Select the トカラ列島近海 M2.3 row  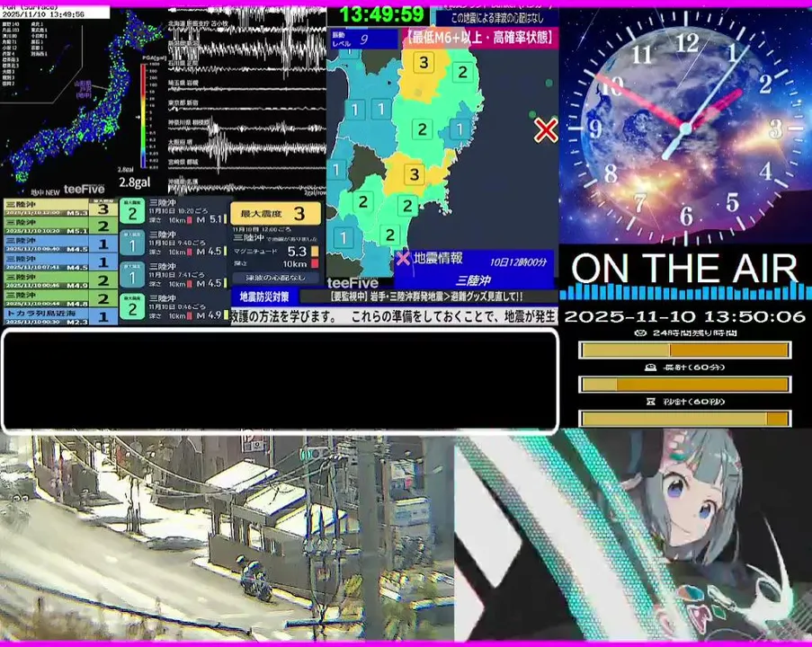pyautogui.click(x=60, y=317)
